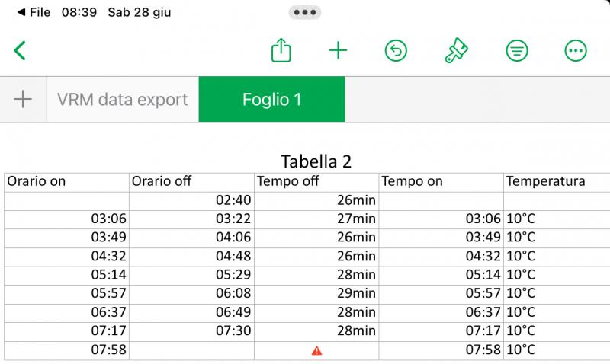The image size is (610, 364).
Task: Select the Tabella 2 title
Action: [x=316, y=161]
